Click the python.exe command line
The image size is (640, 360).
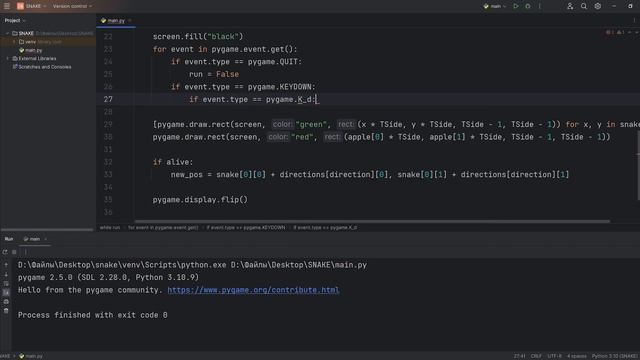[192, 265]
